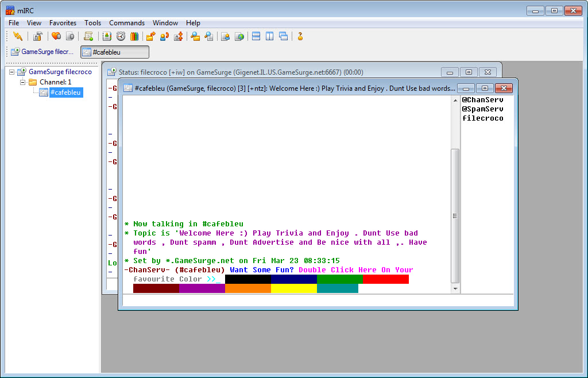Viewport: 588px width, 378px height.
Task: Open the Colors crayons icon
Action: click(x=134, y=37)
